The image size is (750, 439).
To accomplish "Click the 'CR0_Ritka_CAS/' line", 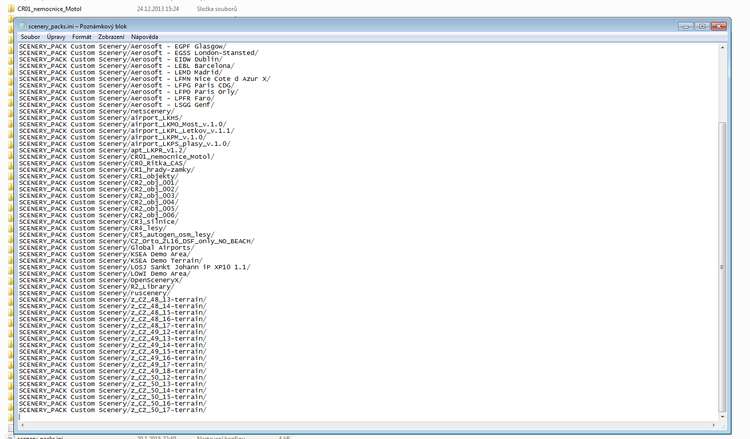I will tap(102, 163).
